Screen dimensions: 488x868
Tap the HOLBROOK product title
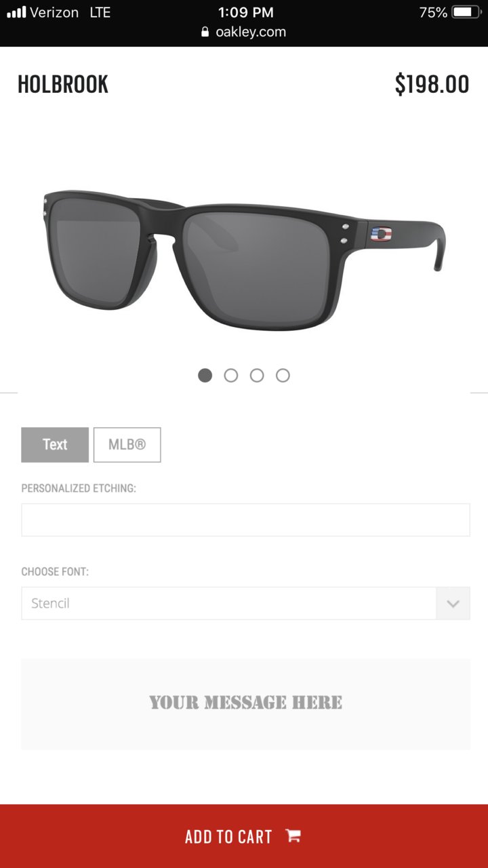point(63,84)
